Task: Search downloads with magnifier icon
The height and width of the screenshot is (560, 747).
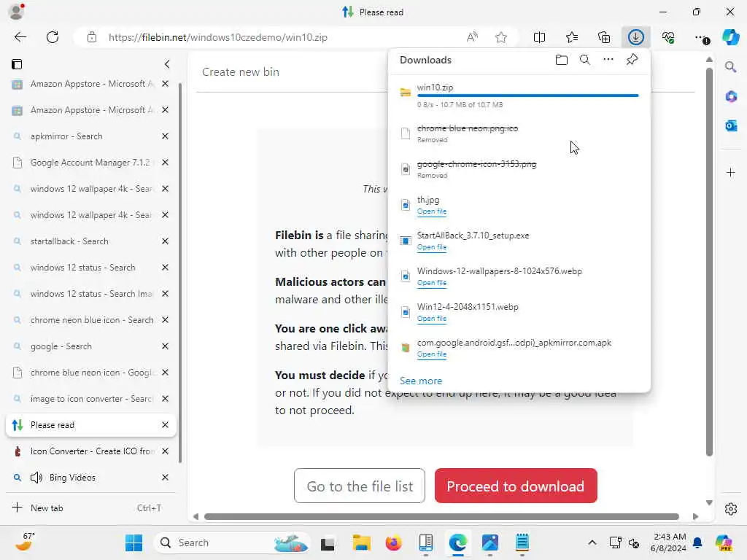Action: point(585,60)
